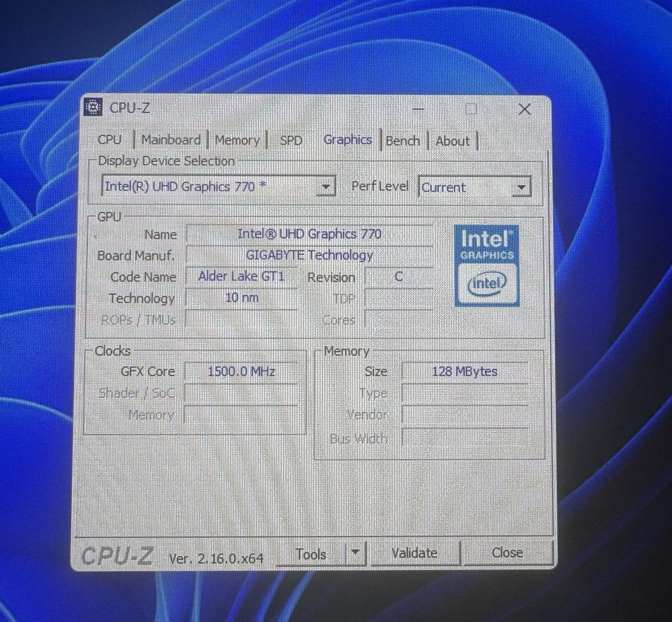Click the empty ROPs / TMUs field
The width and height of the screenshot is (672, 622).
pos(241,319)
